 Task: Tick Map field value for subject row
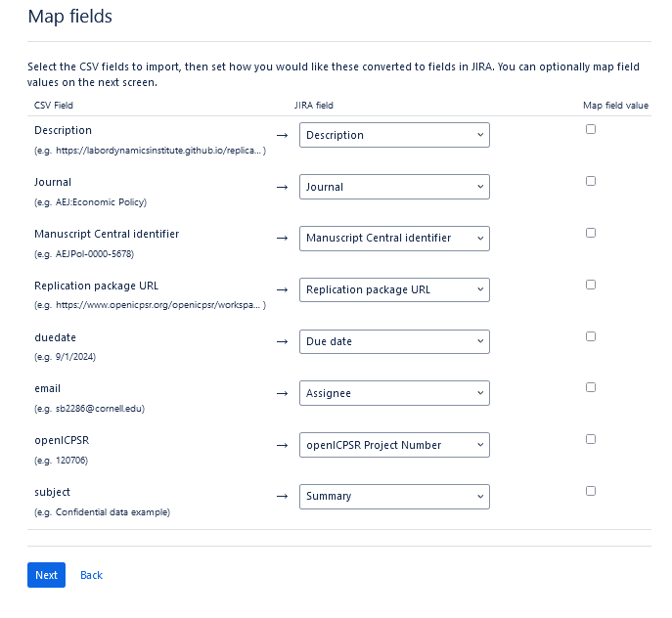tap(591, 491)
